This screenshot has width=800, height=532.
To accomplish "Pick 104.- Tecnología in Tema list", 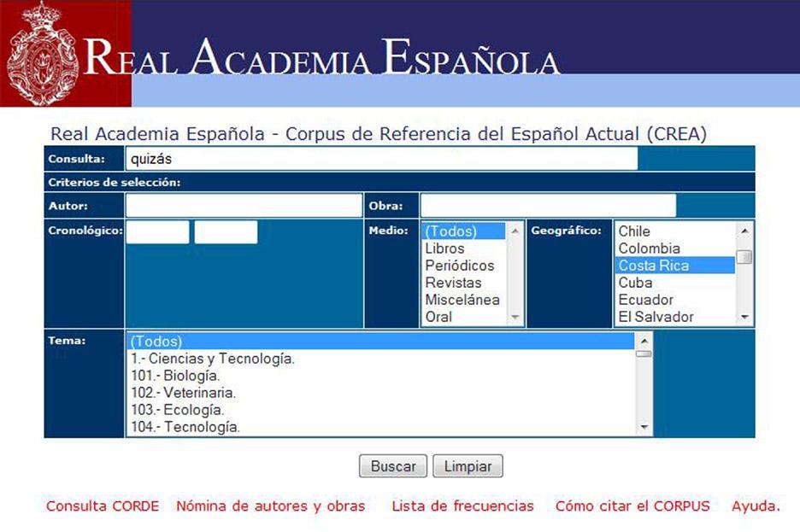I will (x=380, y=427).
